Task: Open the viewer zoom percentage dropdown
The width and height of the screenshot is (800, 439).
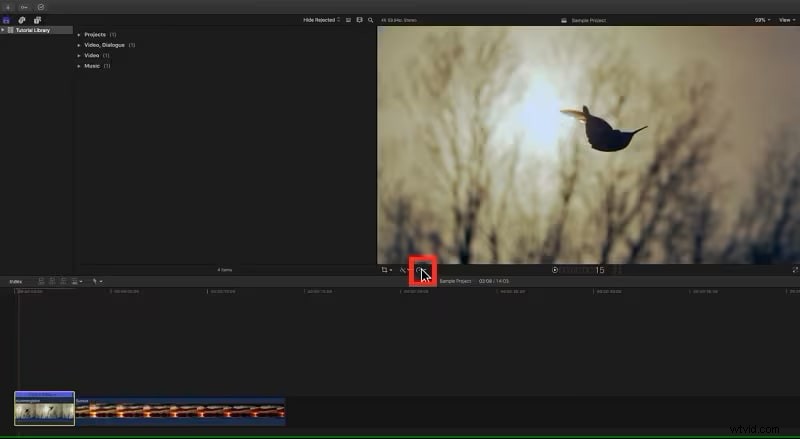Action: [762, 20]
